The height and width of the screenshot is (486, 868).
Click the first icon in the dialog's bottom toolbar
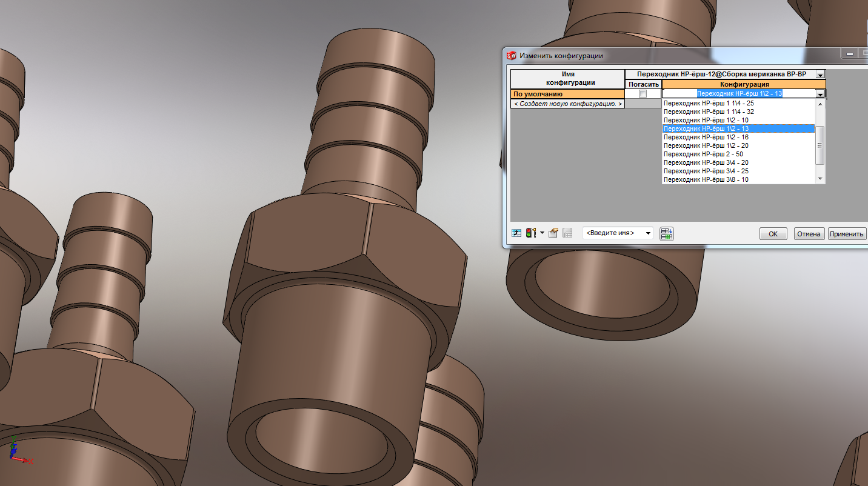coord(516,233)
